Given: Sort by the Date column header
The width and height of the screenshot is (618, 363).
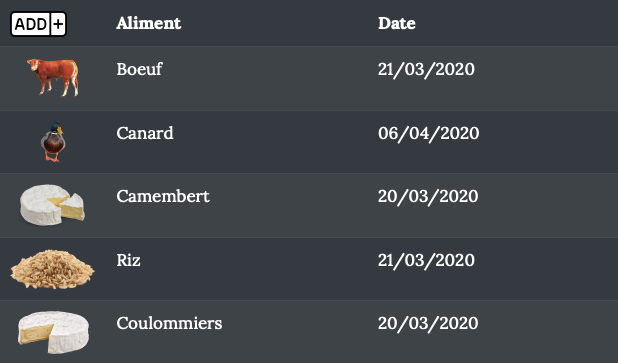Looking at the screenshot, I should pos(396,23).
